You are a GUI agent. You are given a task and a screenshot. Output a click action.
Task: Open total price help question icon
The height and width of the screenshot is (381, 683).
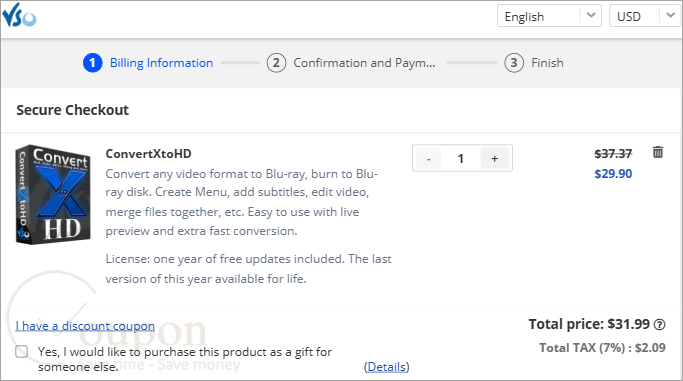point(660,324)
